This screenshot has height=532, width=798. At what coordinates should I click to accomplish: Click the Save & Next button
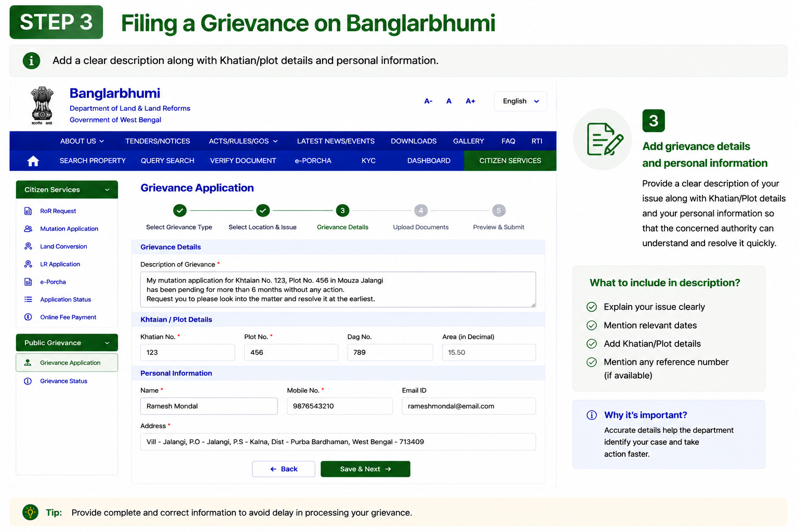coord(365,469)
